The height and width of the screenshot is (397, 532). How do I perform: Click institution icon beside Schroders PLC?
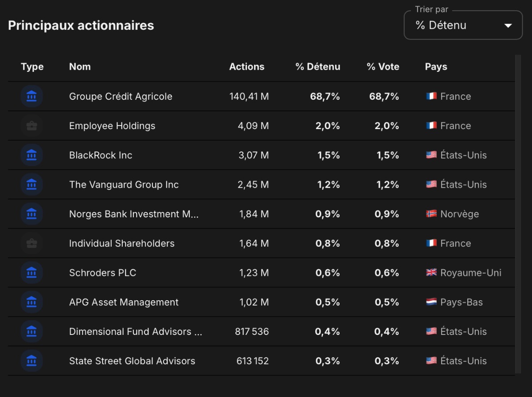point(31,273)
